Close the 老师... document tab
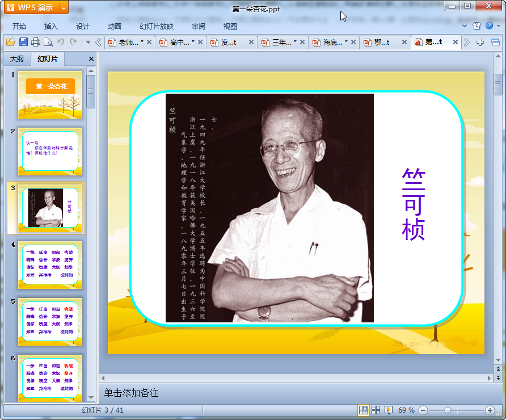The image size is (506, 420). click(x=149, y=42)
